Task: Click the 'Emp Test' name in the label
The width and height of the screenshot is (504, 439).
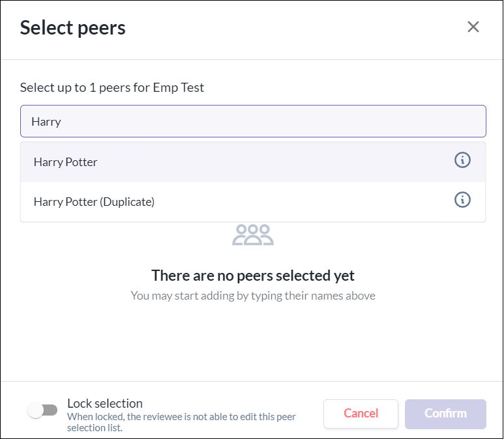Action: 180,87
